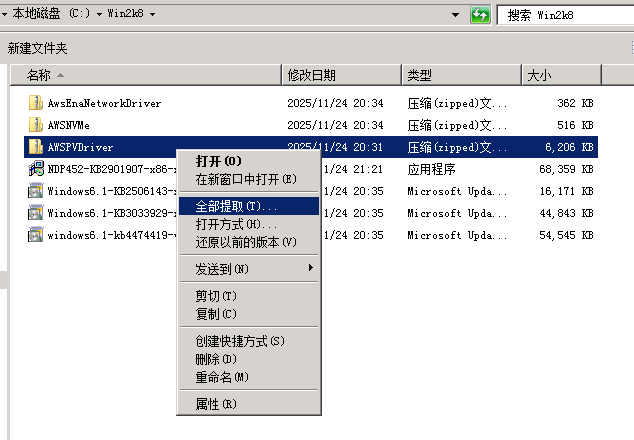The image size is (634, 440).
Task: Choose 复制(C) in context menu
Action: 249,314
